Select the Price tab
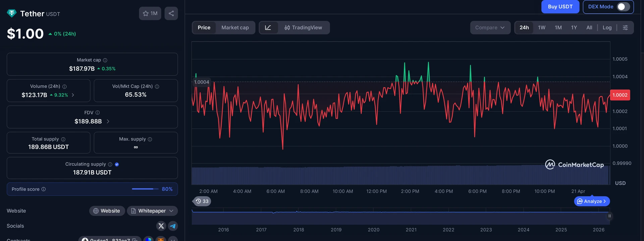The image size is (644, 241). tap(204, 27)
